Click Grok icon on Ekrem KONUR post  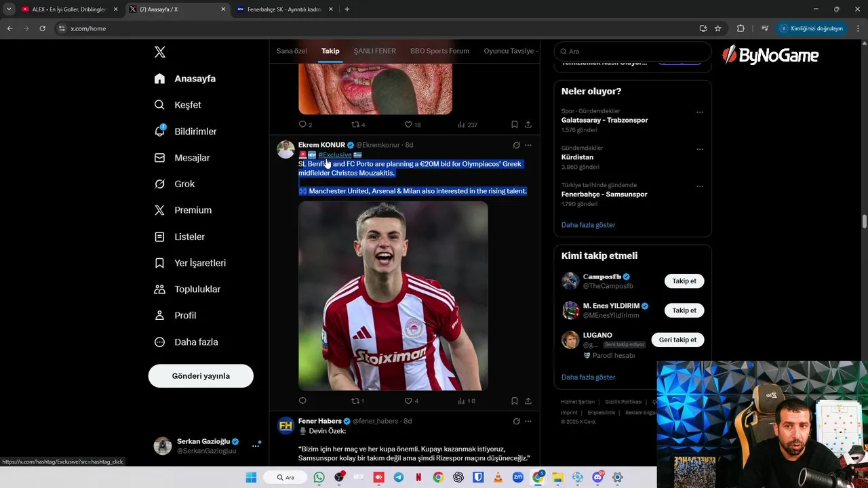[x=516, y=145]
